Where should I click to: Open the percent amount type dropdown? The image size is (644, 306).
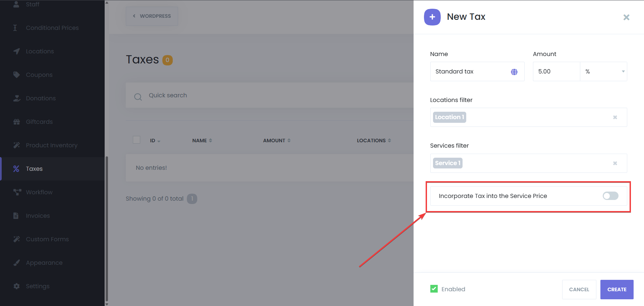[x=603, y=71]
